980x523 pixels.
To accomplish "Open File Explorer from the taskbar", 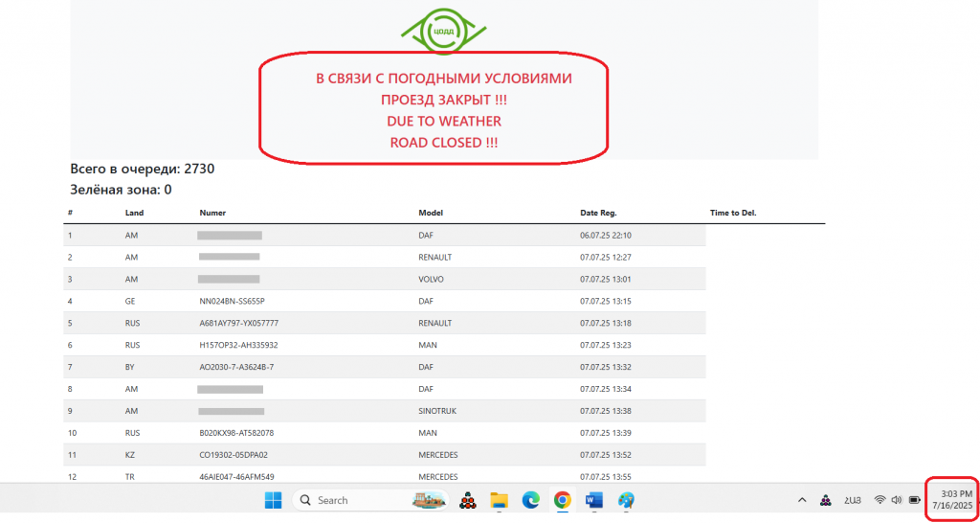I will click(x=498, y=500).
